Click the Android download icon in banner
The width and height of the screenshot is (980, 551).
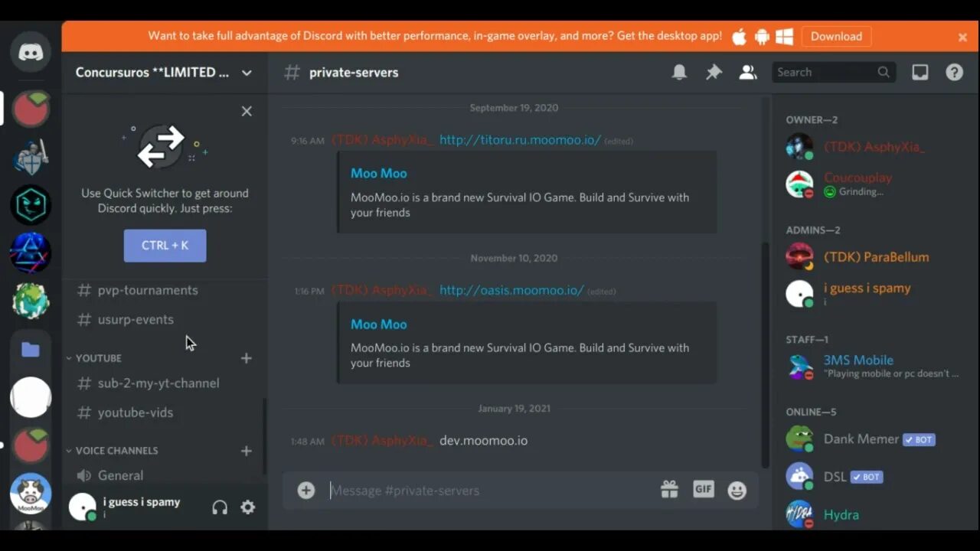pos(762,36)
